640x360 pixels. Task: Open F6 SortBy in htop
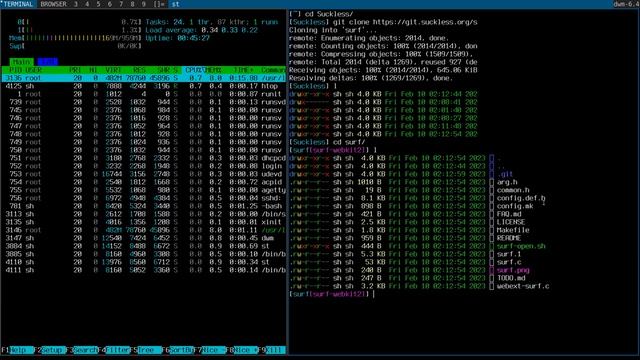tap(178, 350)
